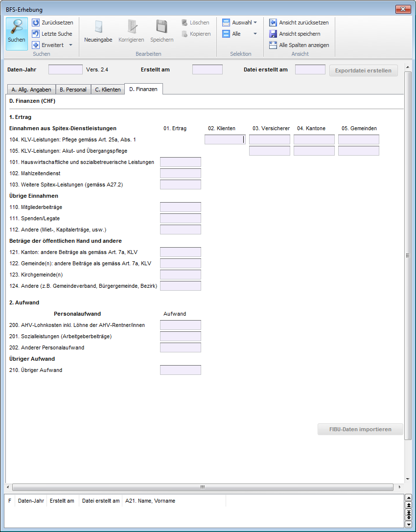The width and height of the screenshot is (416, 532).
Task: Click 111 Spenden/Legate field
Action: coord(181,218)
